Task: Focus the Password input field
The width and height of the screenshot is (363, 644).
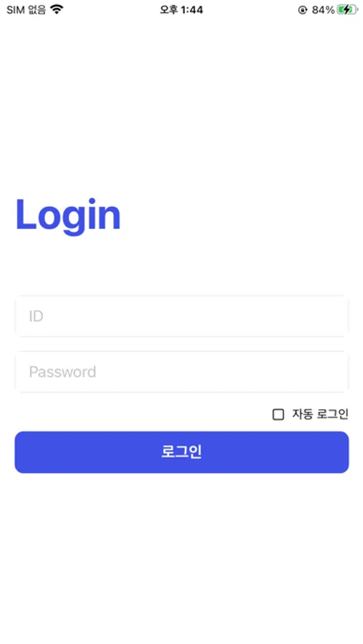Action: tap(182, 371)
